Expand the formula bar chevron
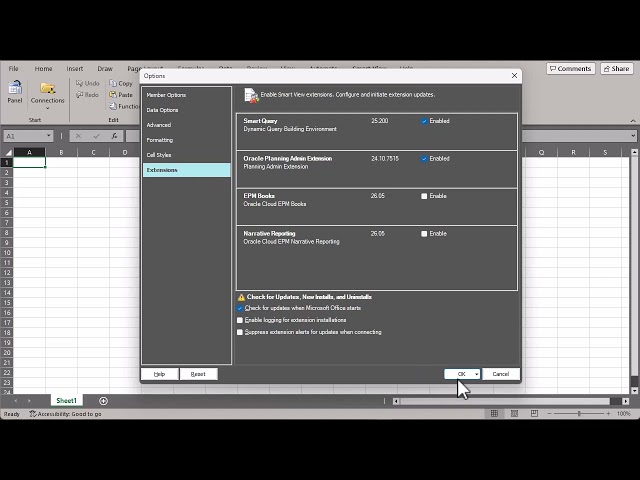640x480 pixels. [x=633, y=136]
